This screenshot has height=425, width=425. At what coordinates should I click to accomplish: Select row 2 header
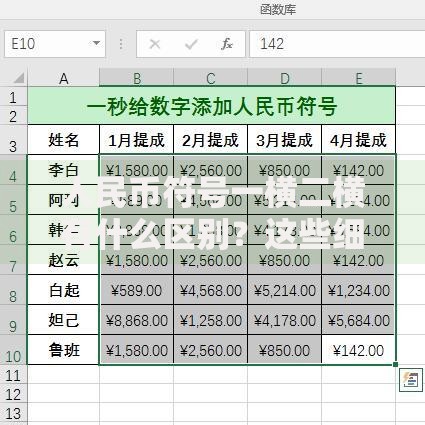click(13, 115)
